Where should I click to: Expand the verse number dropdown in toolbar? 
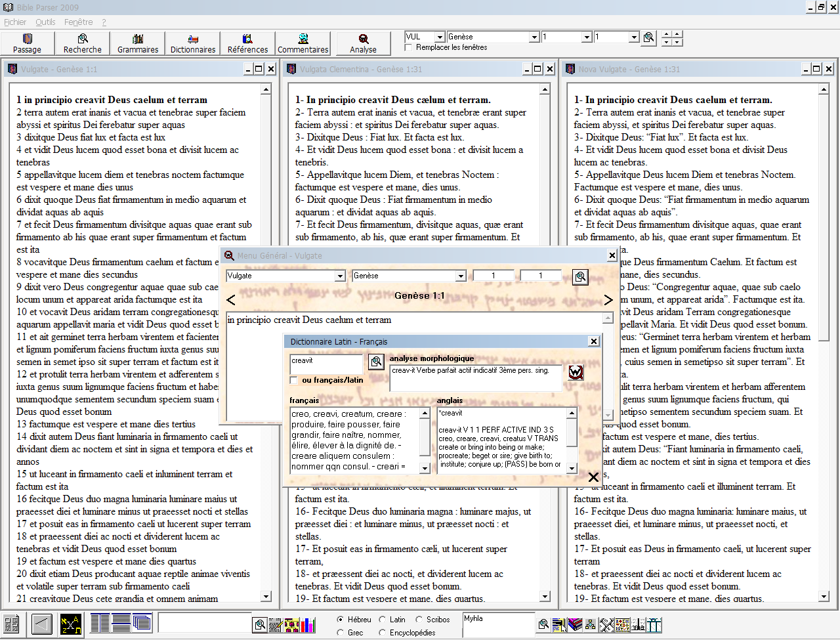(x=634, y=37)
